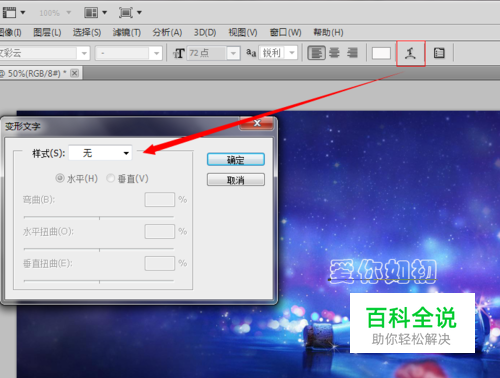Click the 确定 button
500x378 pixels.
(x=236, y=160)
